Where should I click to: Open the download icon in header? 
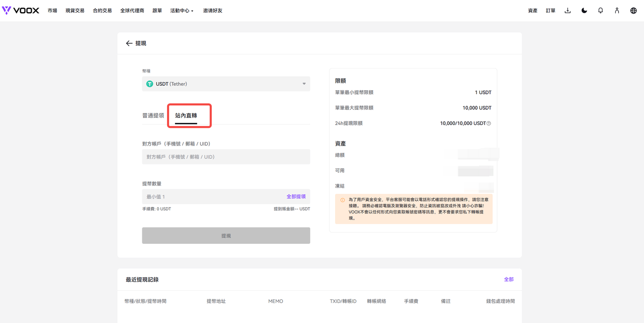coord(568,11)
